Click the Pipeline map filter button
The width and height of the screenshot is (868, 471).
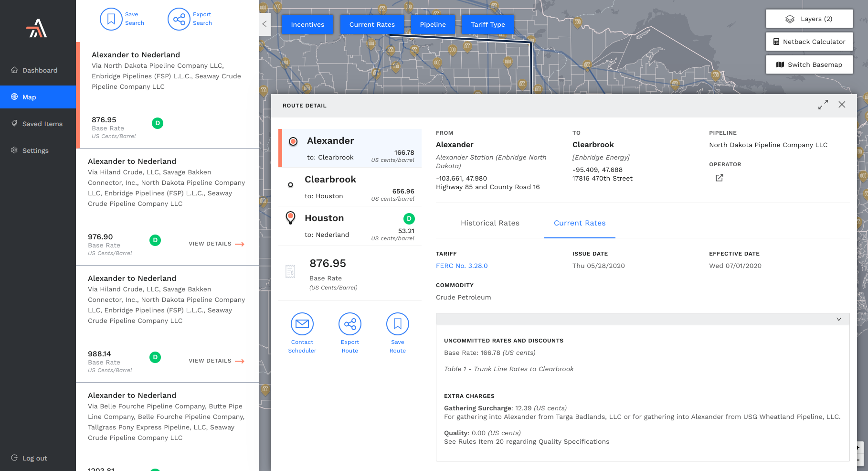pos(433,24)
